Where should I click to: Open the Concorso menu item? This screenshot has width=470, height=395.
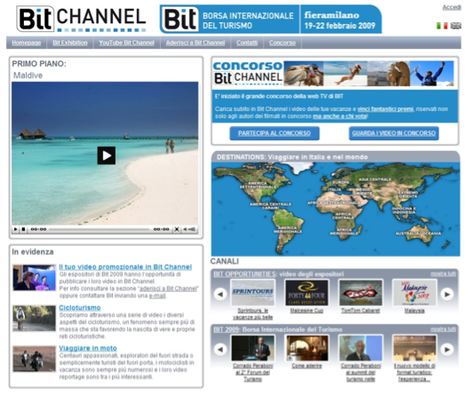point(282,43)
